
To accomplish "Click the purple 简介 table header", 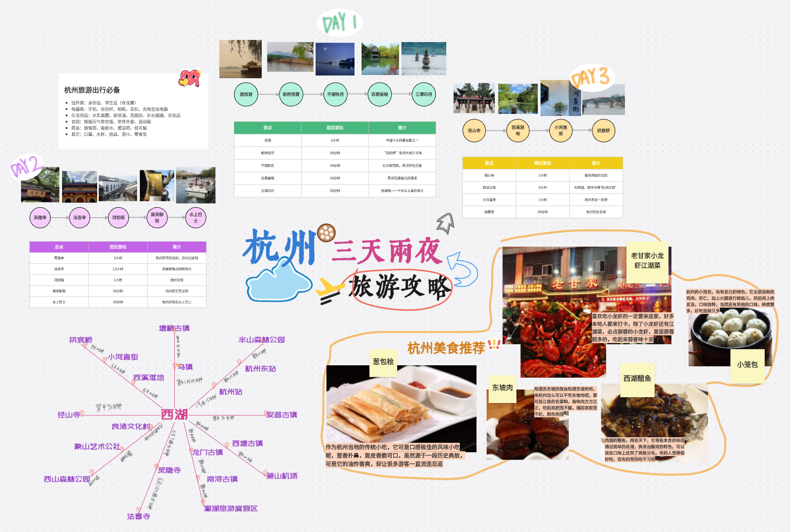I will tap(177, 247).
